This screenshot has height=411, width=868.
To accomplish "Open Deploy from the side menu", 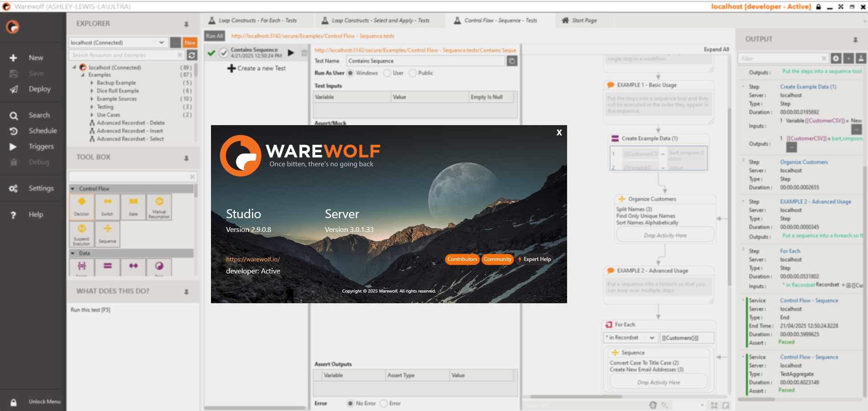I will tap(30, 89).
